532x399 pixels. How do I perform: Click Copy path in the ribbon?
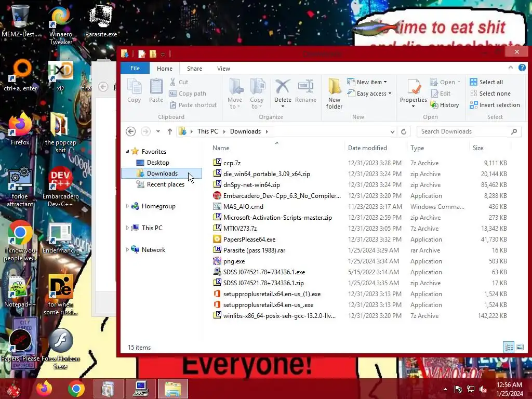[x=188, y=94]
